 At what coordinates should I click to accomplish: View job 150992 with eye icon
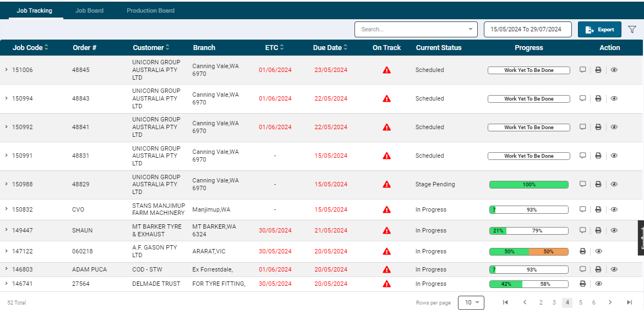[x=614, y=127]
